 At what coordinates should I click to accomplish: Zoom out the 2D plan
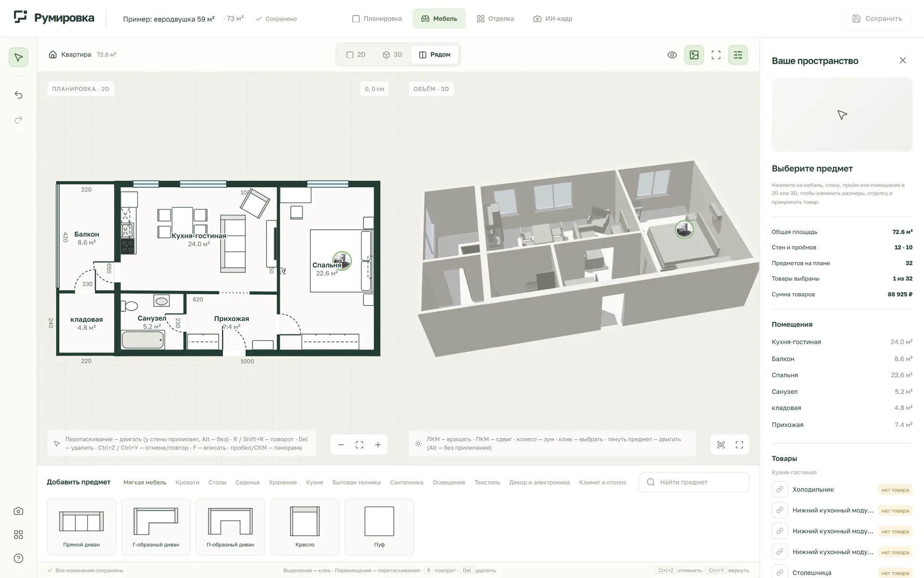coord(341,445)
